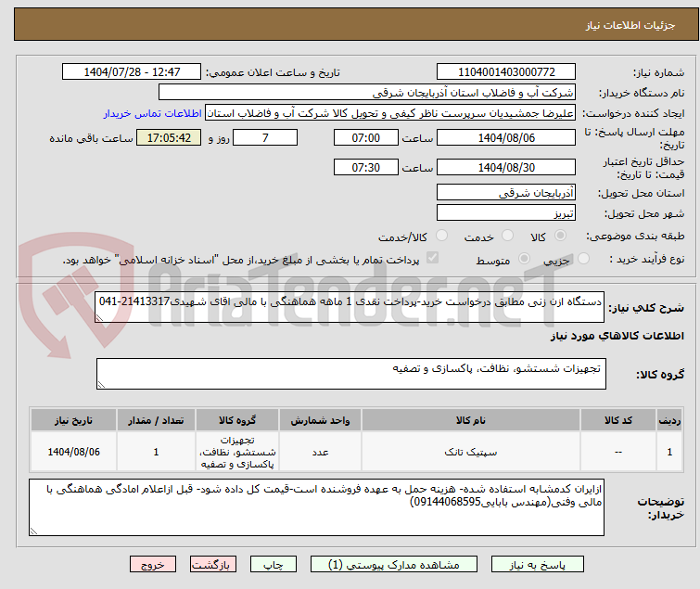Click resize handle of توضیحات خریدار box
The height and width of the screenshot is (589, 700).
click(x=34, y=531)
